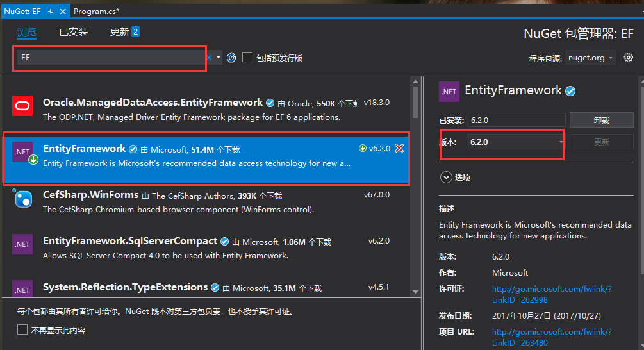The height and width of the screenshot is (350, 644).
Task: Open the 项目 URL link
Action: [x=552, y=337]
